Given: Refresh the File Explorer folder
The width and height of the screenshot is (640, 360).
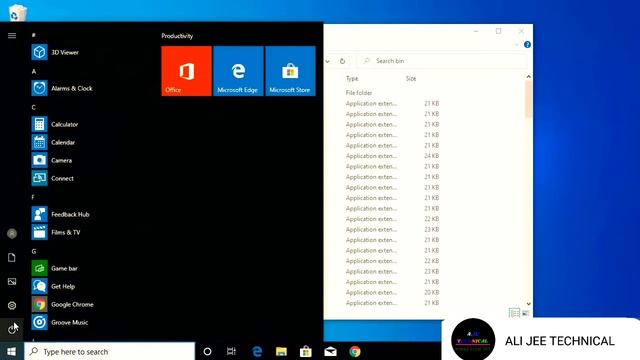Looking at the screenshot, I should click(x=342, y=61).
